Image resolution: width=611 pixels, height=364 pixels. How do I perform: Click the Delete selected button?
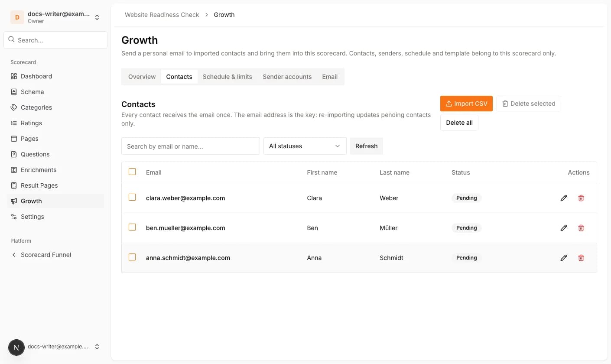coord(529,104)
